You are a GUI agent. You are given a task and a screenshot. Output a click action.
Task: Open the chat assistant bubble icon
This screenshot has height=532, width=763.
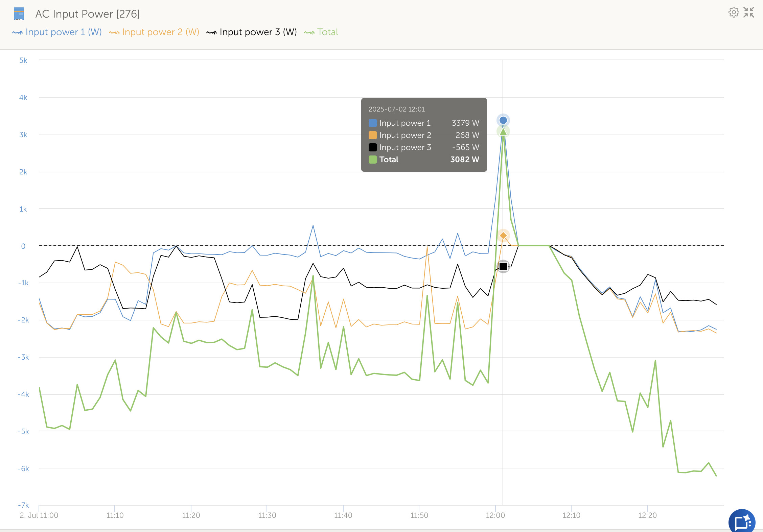coord(742,522)
